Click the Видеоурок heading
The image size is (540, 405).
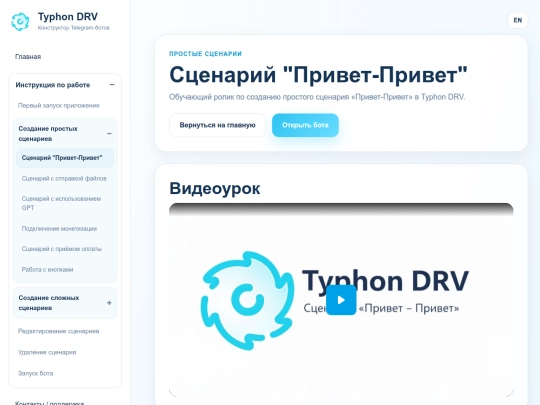pos(215,188)
